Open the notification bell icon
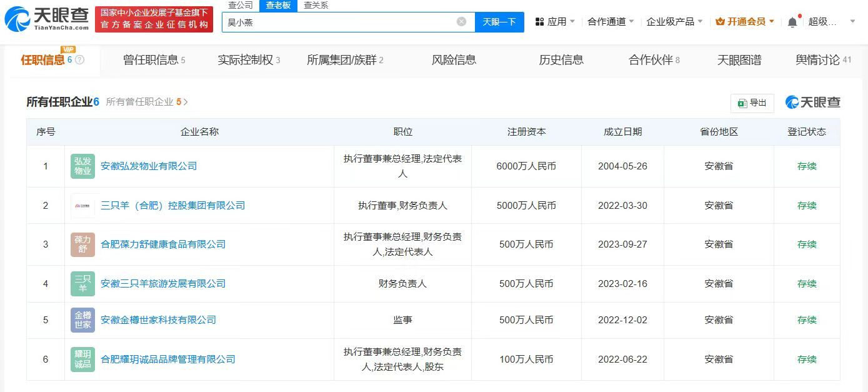 click(x=792, y=21)
